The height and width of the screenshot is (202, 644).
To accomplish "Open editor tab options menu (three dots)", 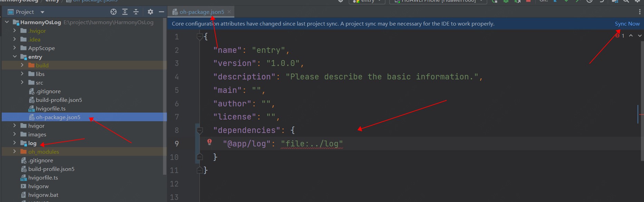I will click(640, 12).
